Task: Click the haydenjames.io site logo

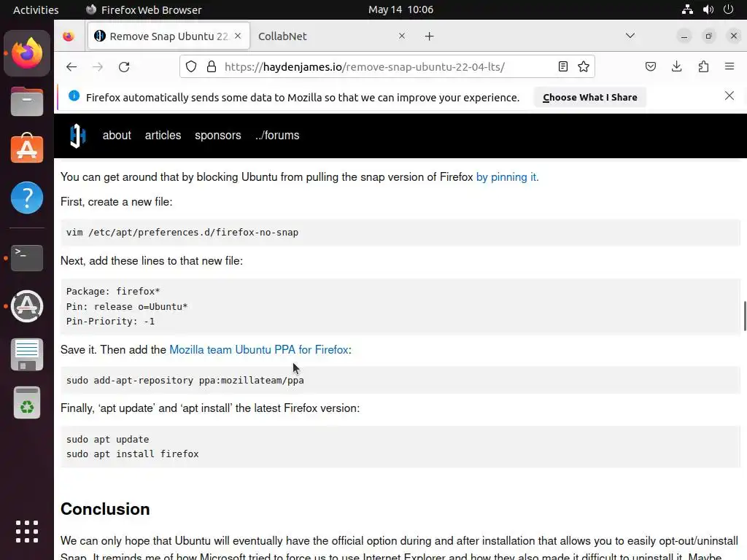Action: tap(77, 136)
